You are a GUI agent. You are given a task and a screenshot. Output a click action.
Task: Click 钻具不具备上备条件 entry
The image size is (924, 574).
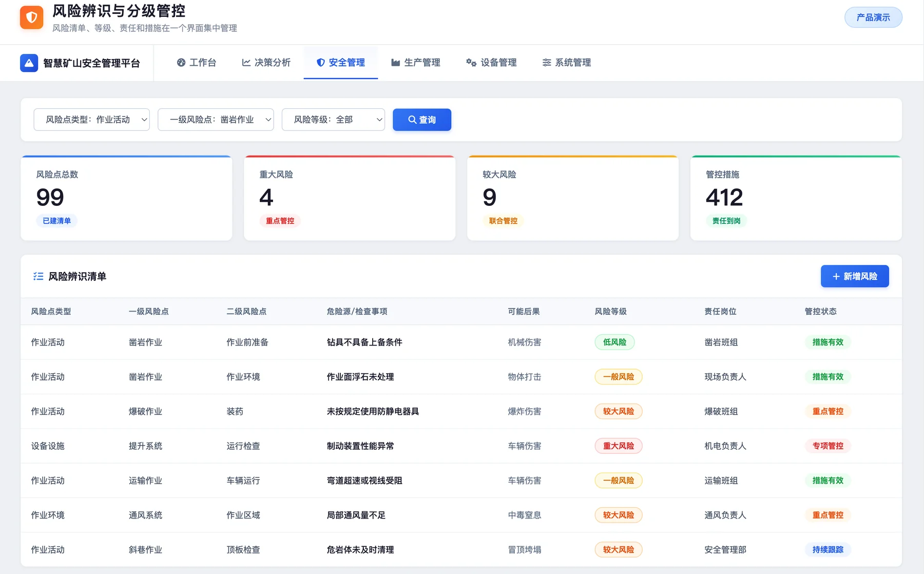[x=364, y=342]
